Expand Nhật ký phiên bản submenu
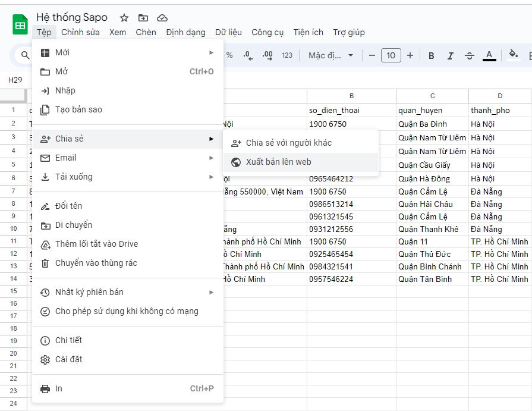Image resolution: width=532 pixels, height=411 pixels. 128,292
